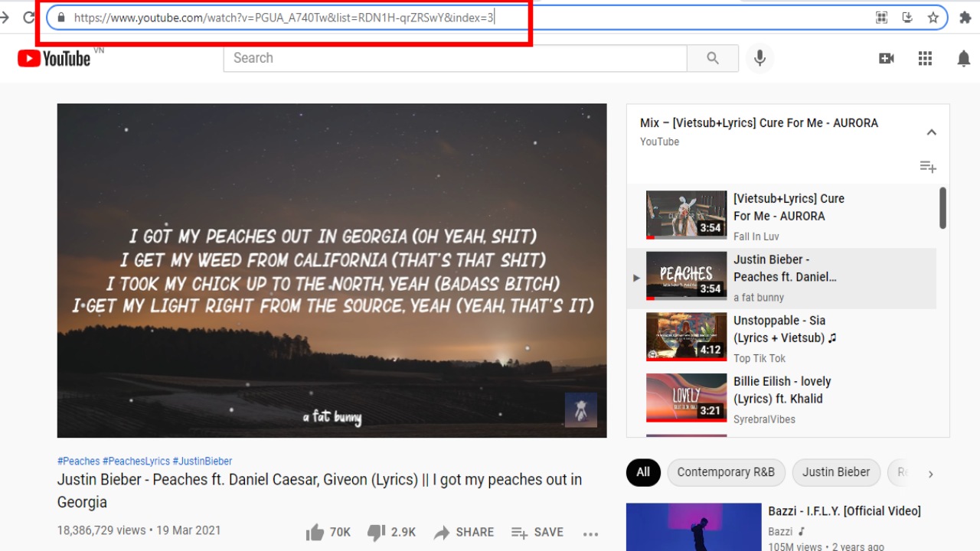Open 'Unstoppable - Sia (Lyrics + Vietsub)' title
980x551 pixels.
785,329
